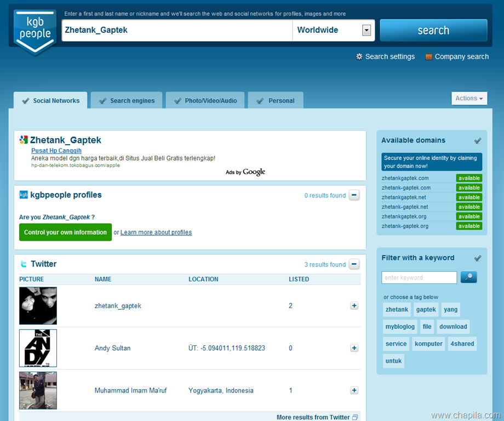504x421 pixels.
Task: Toggle the Available domains checkmark
Action: tap(478, 140)
